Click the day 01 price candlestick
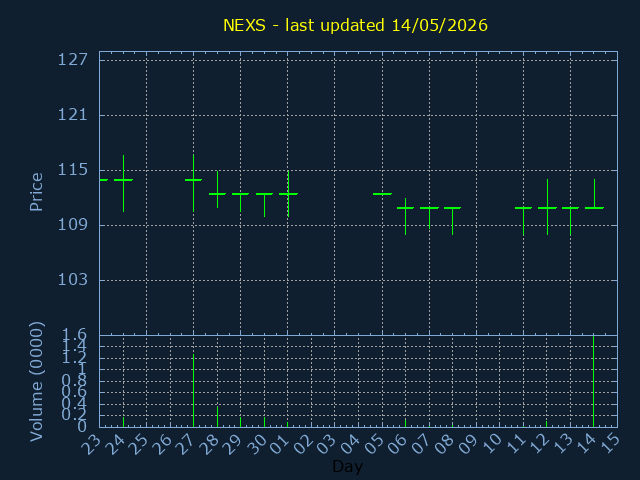This screenshot has width=640, height=480. (288, 194)
